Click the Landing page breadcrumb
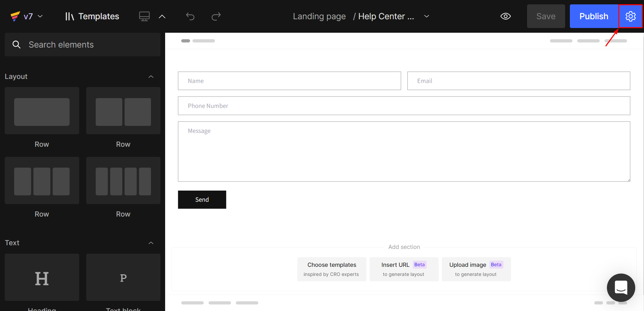 tap(319, 16)
